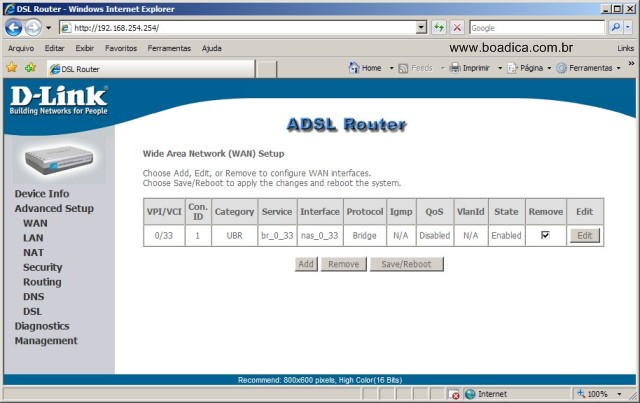This screenshot has height=403, width=640.
Task: Click the Enabled state cell
Action: tap(506, 236)
